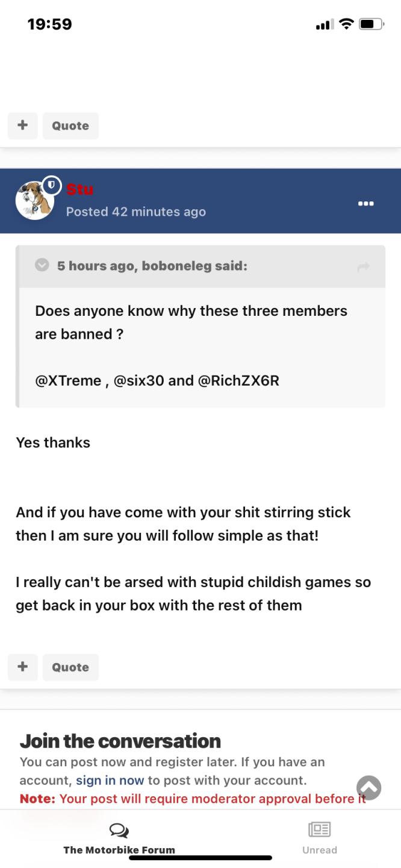
Task: Click the moderator shield badge on avatar
Action: [x=52, y=185]
